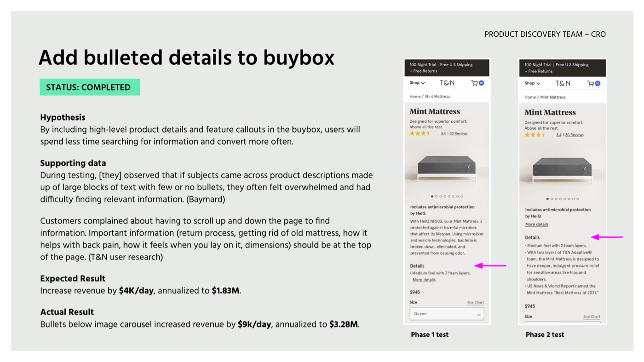Click the '$9k/day' figure
The image size is (644, 362).
(x=254, y=324)
